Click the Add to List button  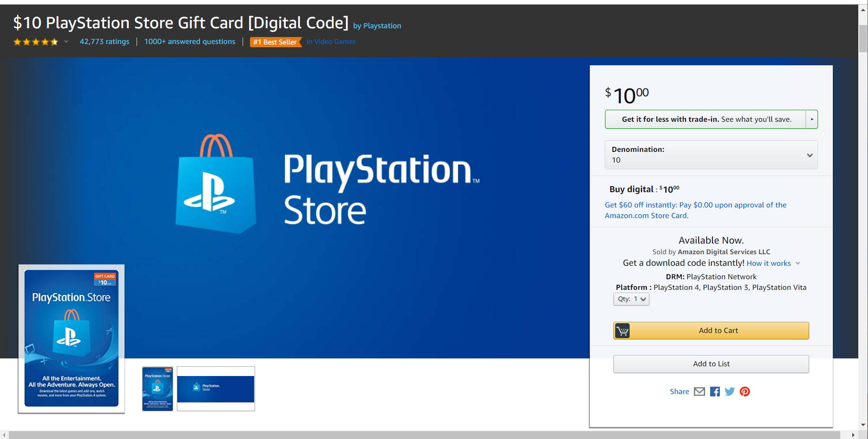[x=711, y=364]
